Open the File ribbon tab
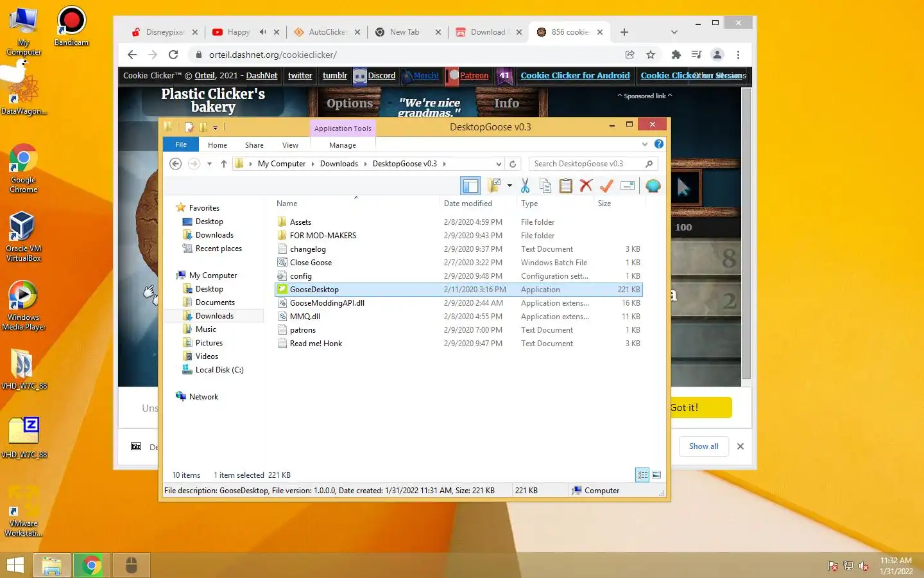Image resolution: width=924 pixels, height=578 pixels. click(181, 144)
